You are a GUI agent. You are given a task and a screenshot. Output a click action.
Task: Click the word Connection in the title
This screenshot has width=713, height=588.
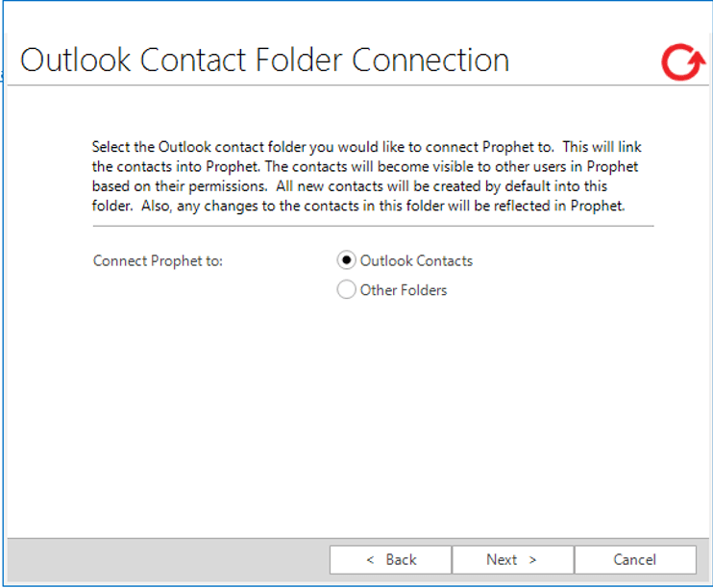[x=430, y=60]
